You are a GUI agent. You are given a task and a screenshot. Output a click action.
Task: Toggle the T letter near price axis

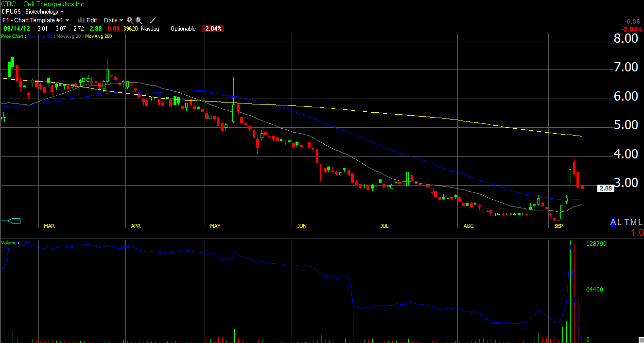coord(627,222)
